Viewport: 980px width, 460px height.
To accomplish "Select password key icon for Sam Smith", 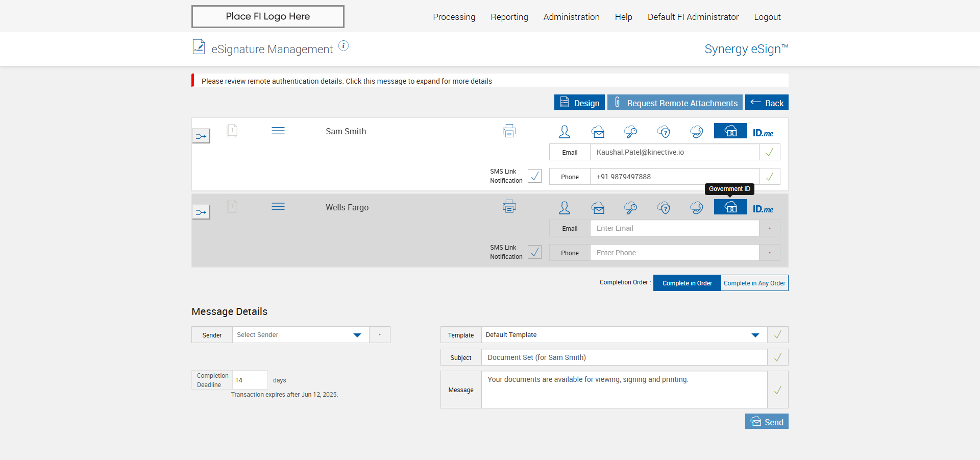I will pyautogui.click(x=631, y=132).
